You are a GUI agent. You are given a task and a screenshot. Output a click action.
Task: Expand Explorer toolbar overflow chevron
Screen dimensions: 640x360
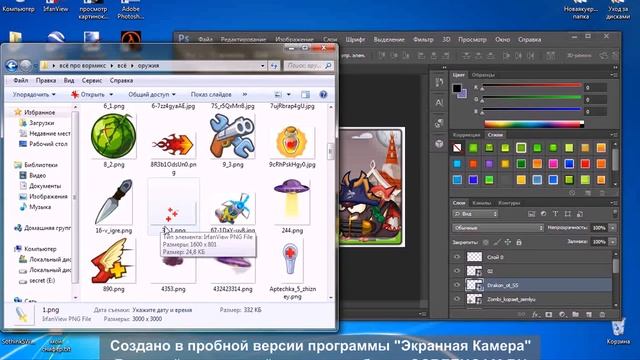point(244,94)
